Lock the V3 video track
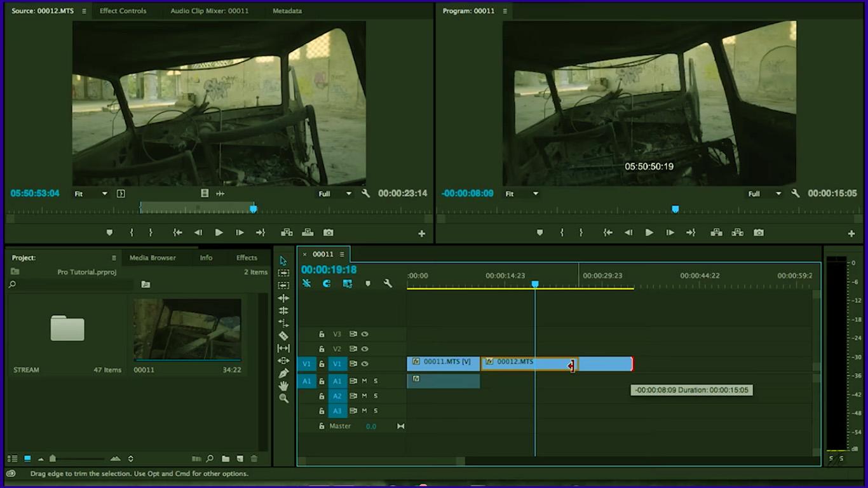The height and width of the screenshot is (488, 868). pyautogui.click(x=322, y=334)
